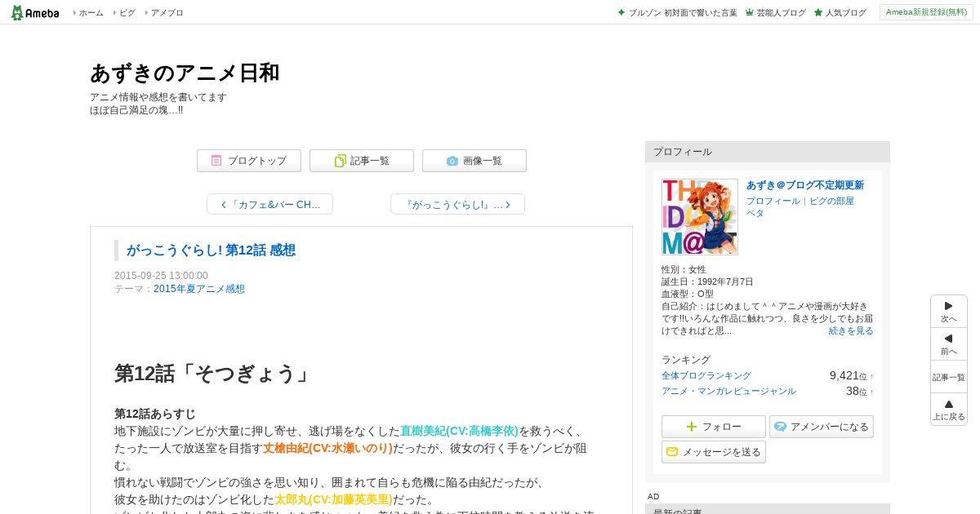Viewport: 980px width, 514px height.
Task: Go to 画像一覧 tab
Action: click(474, 161)
